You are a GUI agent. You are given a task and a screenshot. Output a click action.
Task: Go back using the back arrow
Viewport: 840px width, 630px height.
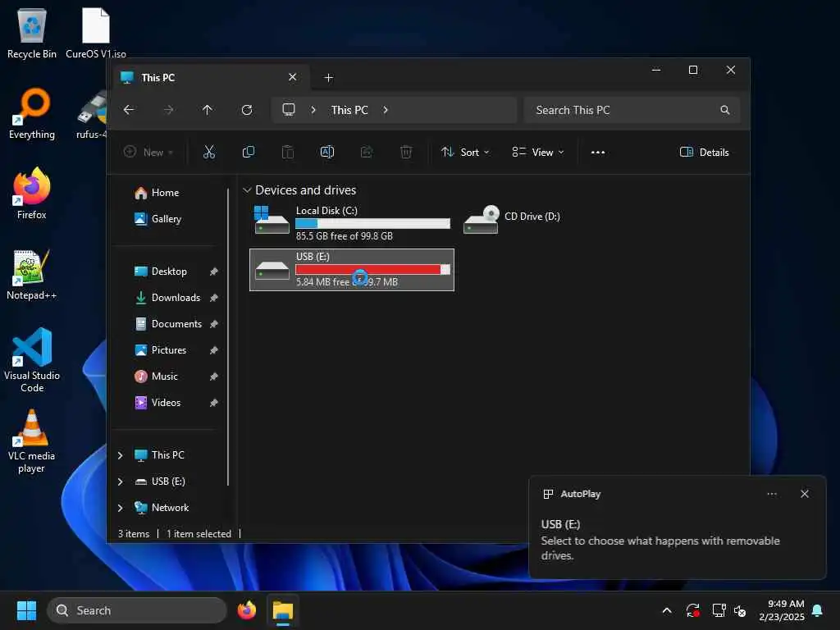click(x=129, y=110)
